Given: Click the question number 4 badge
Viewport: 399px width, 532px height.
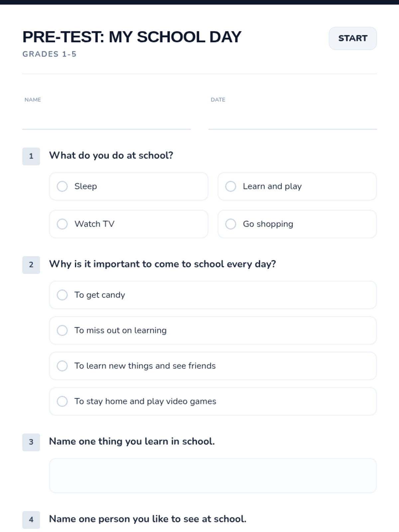Looking at the screenshot, I should pyautogui.click(x=31, y=520).
